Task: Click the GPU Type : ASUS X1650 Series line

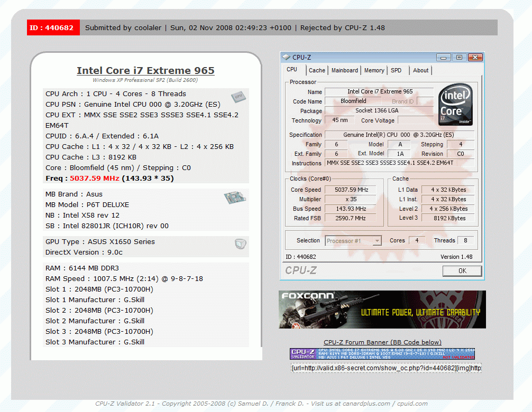Action: [100, 241]
